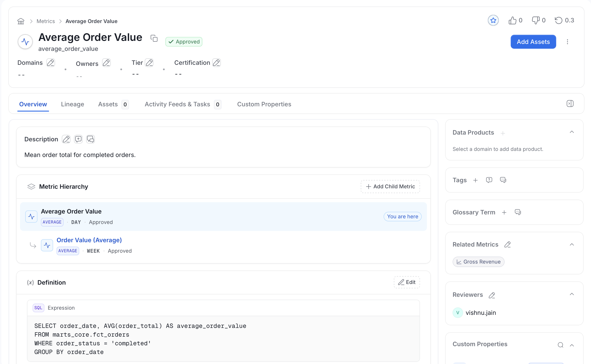Add a tag with the plus icon

coord(475,180)
